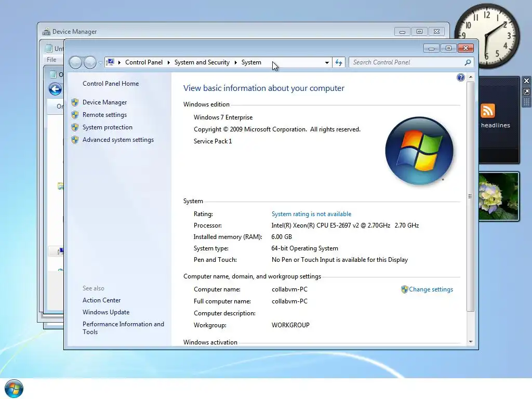Click the Windows logo image

[419, 151]
